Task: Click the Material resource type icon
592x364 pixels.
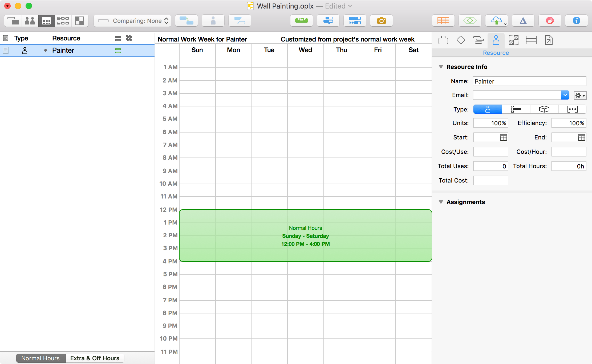Action: 543,109
